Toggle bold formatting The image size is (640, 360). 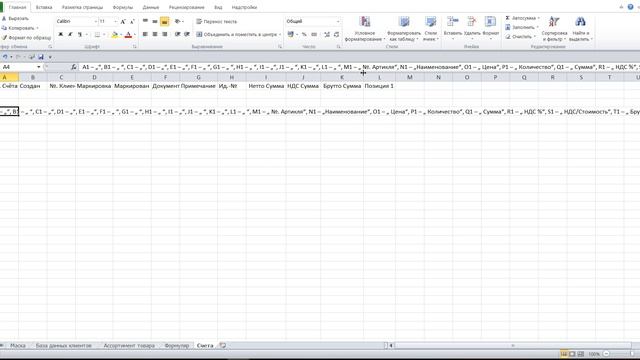pyautogui.click(x=60, y=35)
